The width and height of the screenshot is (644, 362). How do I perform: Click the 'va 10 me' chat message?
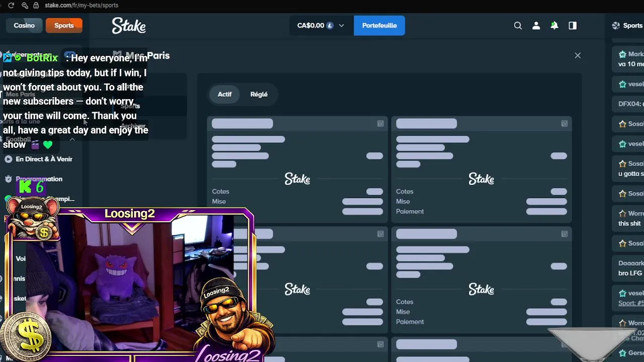tap(631, 64)
